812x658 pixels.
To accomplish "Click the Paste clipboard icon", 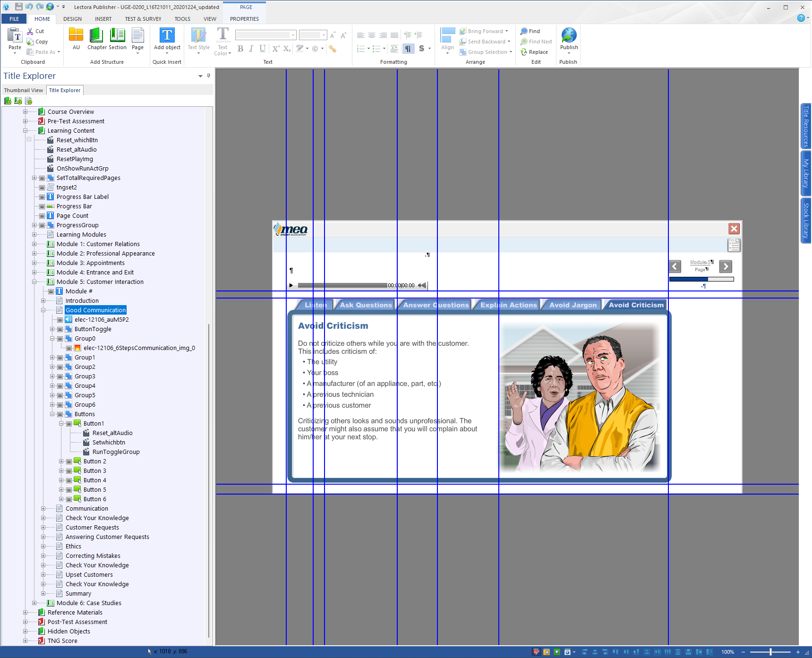I will coord(15,36).
